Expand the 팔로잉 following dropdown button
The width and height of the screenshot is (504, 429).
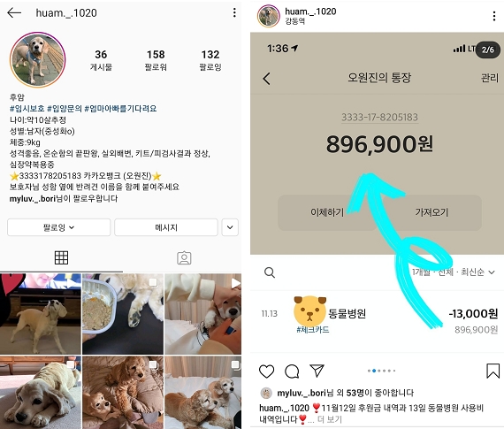pyautogui.click(x=59, y=227)
